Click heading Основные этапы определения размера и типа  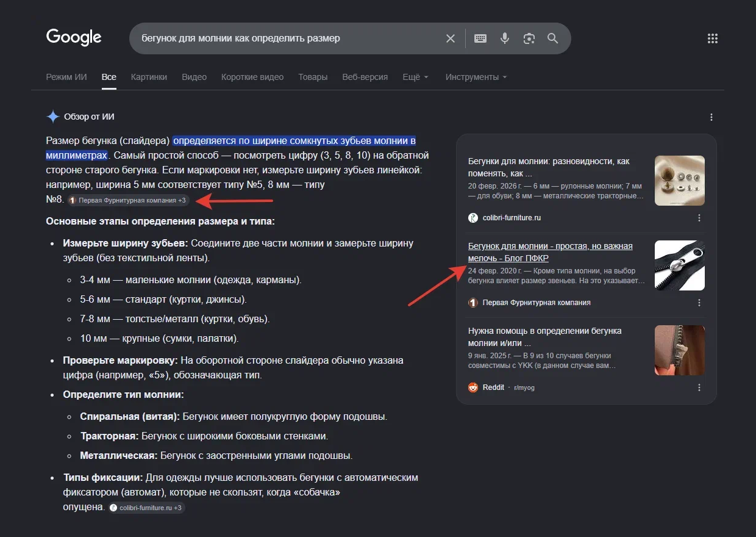click(x=160, y=221)
